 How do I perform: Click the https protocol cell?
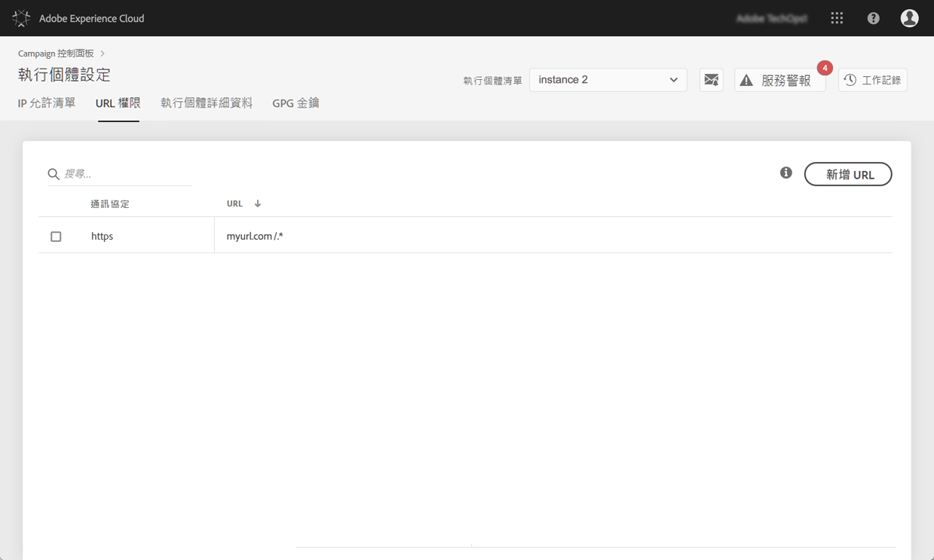click(102, 236)
